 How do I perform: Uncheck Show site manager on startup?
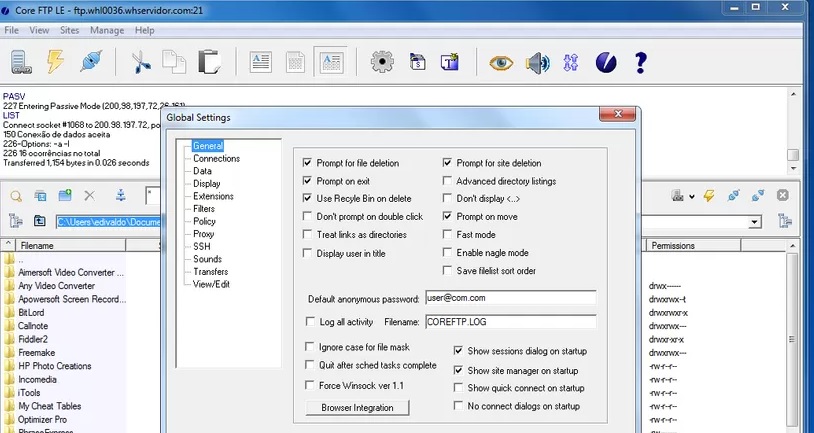pyautogui.click(x=458, y=371)
